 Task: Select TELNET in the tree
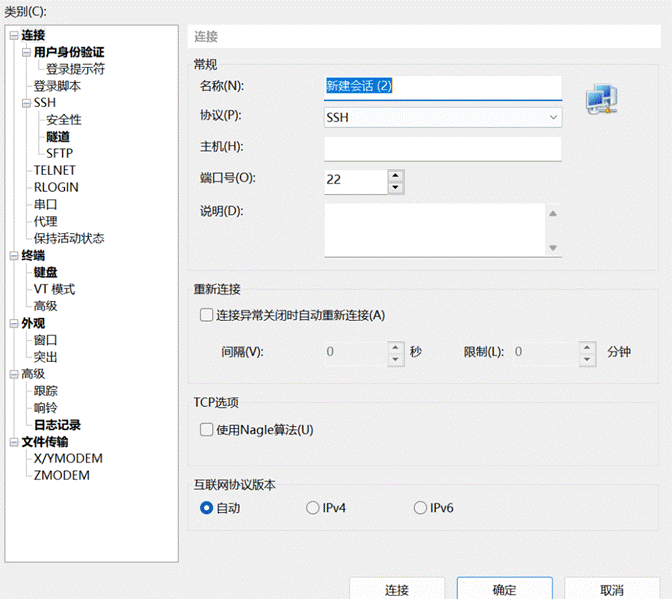54,170
